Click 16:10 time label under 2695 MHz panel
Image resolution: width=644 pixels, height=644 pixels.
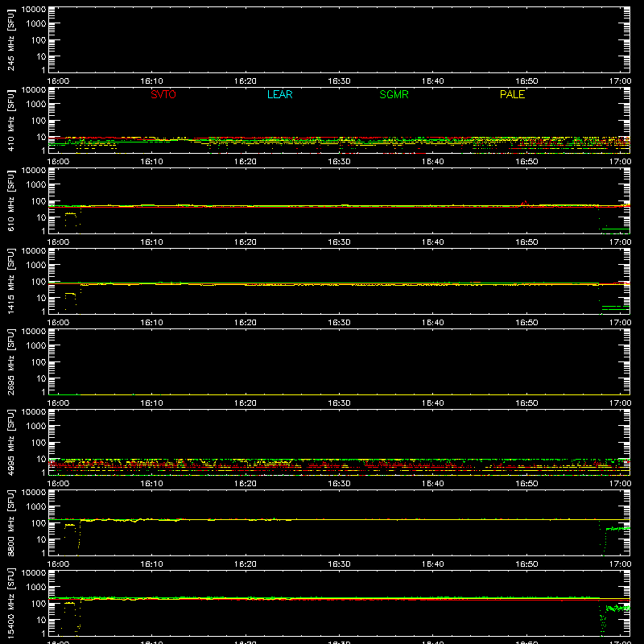pos(151,403)
